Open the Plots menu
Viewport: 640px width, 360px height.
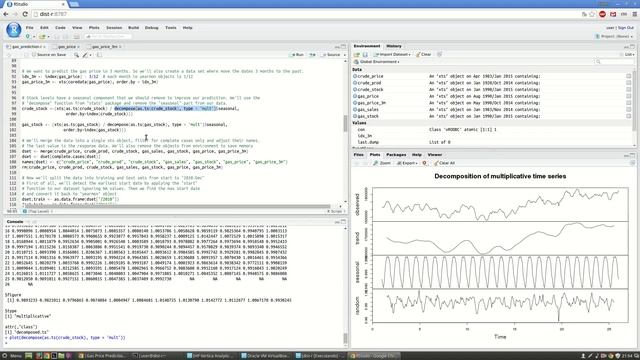[94, 28]
